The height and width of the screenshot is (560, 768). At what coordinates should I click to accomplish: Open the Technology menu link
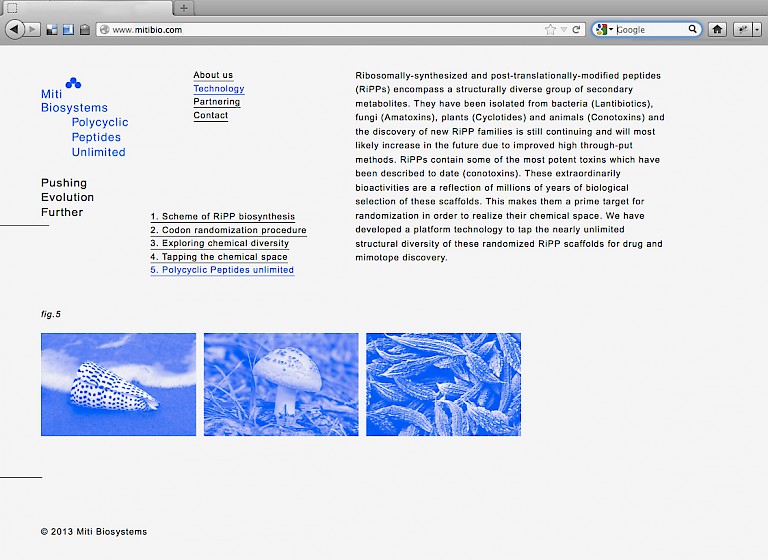click(x=218, y=89)
